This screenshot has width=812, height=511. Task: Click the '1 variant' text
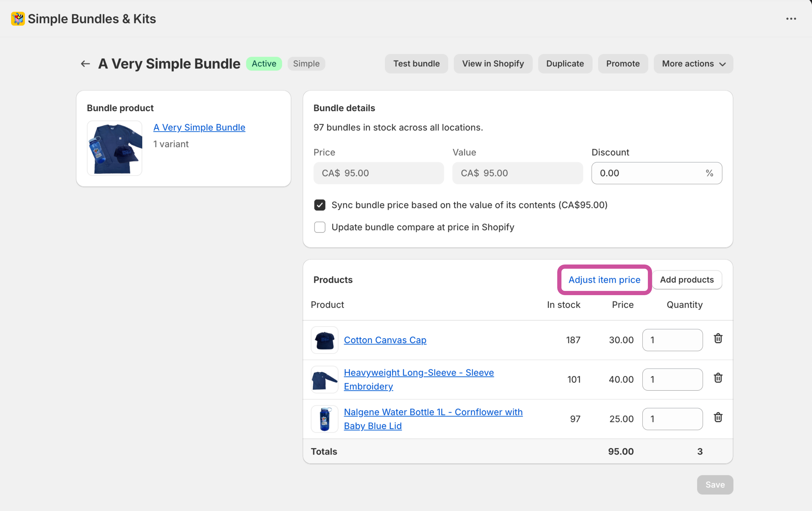pos(171,144)
